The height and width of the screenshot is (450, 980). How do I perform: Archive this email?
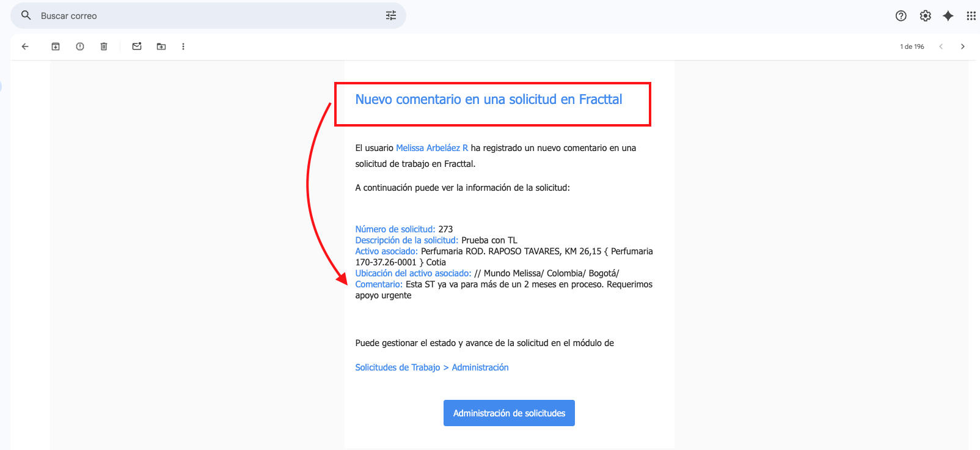point(56,46)
